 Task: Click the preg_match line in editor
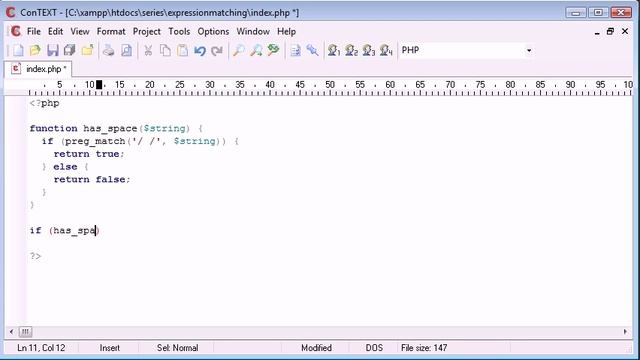click(x=140, y=141)
